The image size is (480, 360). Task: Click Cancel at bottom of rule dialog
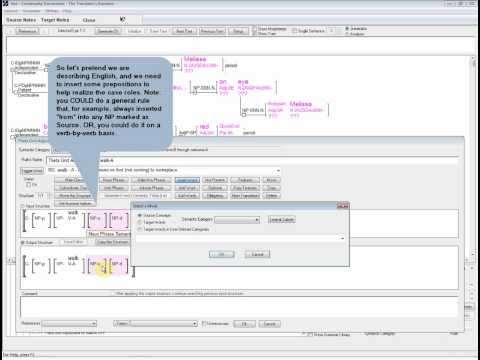(270, 324)
